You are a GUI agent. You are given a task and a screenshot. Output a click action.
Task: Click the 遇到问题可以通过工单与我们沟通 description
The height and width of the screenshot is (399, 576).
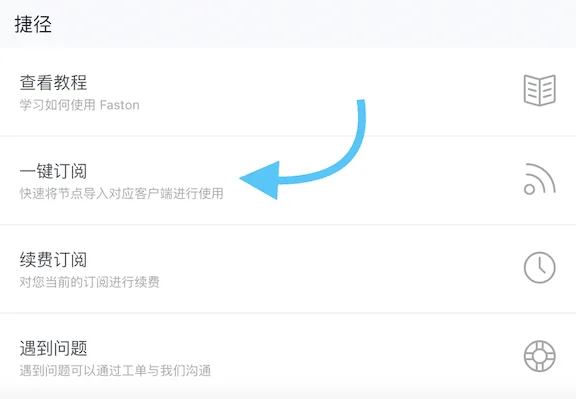click(x=115, y=371)
